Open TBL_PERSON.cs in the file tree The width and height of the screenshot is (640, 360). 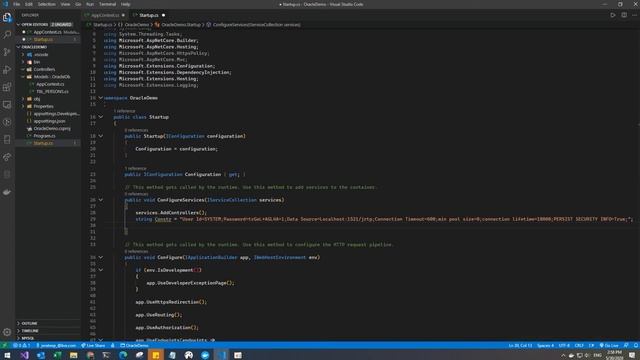[x=52, y=91]
